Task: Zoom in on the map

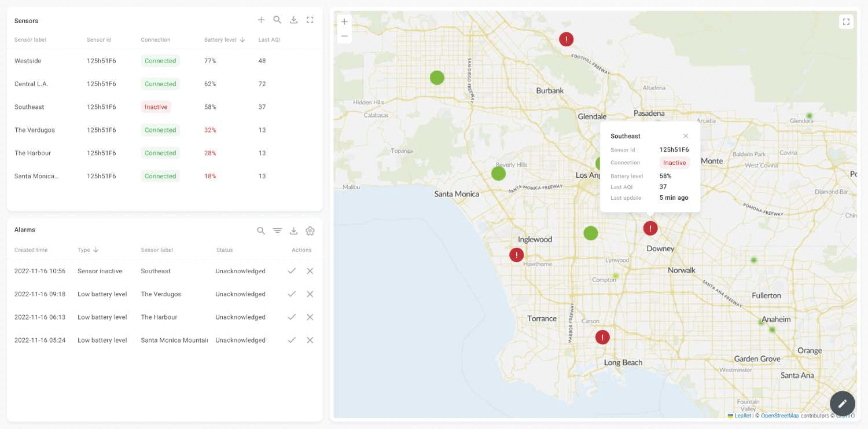Action: (x=344, y=21)
